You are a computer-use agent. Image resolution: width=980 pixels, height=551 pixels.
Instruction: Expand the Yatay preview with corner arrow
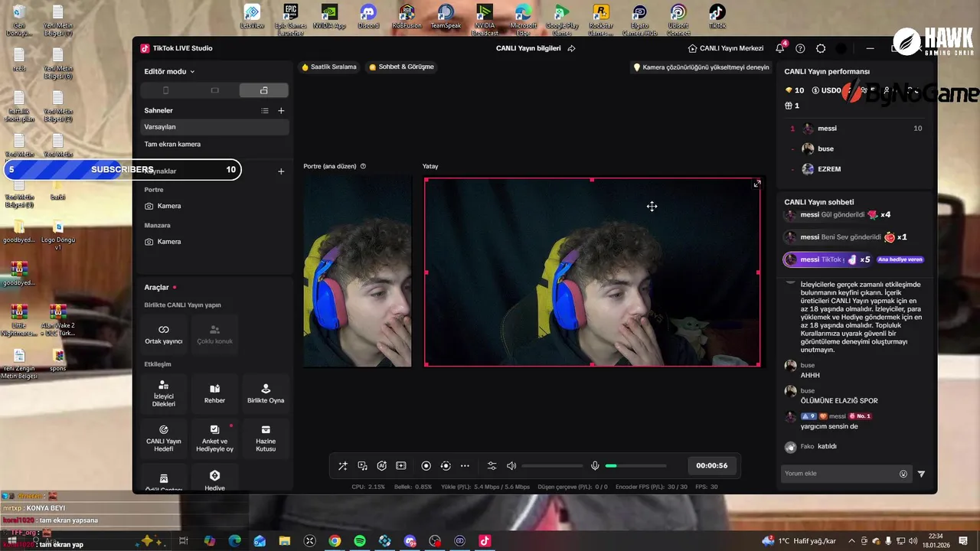(757, 184)
